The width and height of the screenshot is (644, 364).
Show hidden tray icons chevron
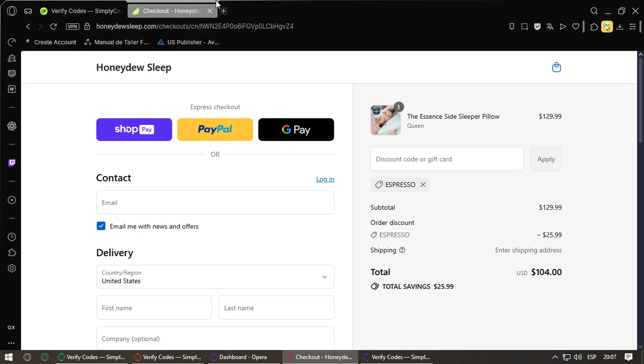coord(555,357)
